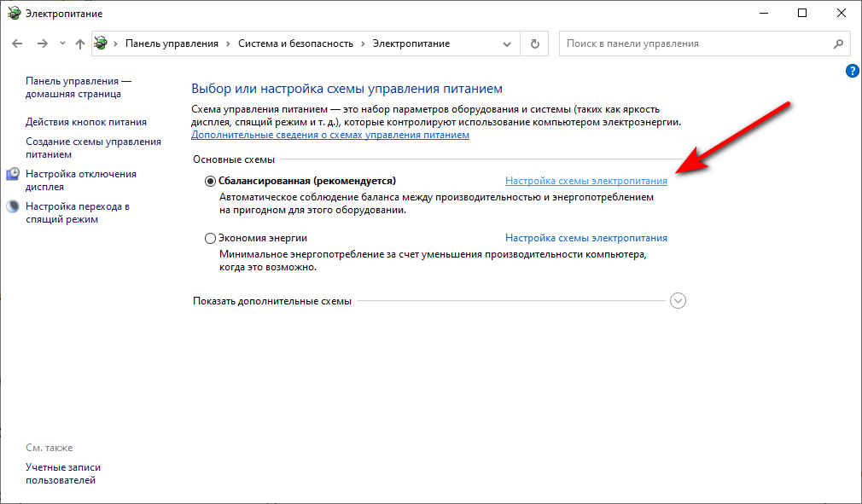The width and height of the screenshot is (862, 504).
Task: Open plan settings link for 'Сбалансированная'
Action: point(586,181)
